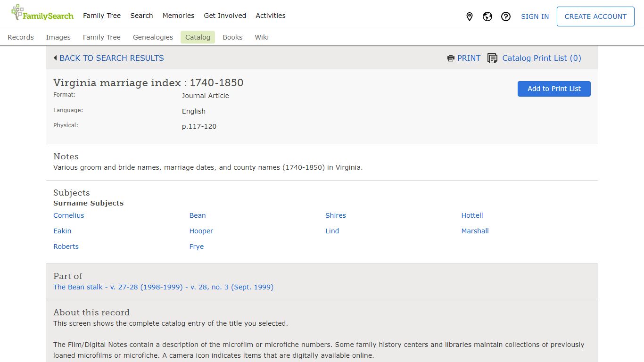The height and width of the screenshot is (362, 644).
Task: Click the Part of heading
Action: 68,276
